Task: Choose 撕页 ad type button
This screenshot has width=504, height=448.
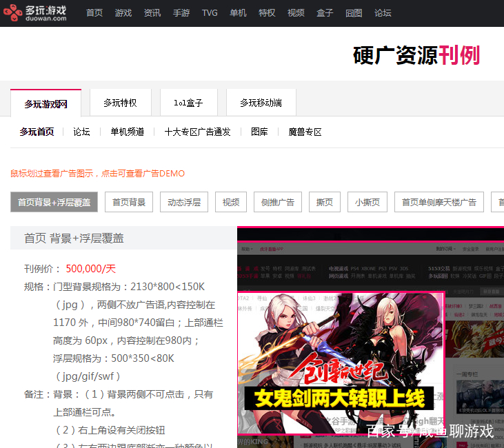Action: [325, 202]
